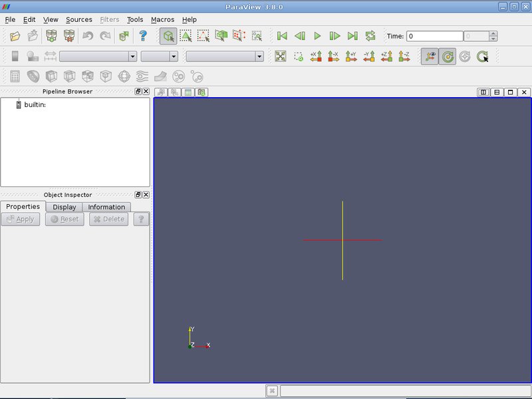Decrease time step with spinner down arrow
532x399 pixels.
[493, 39]
